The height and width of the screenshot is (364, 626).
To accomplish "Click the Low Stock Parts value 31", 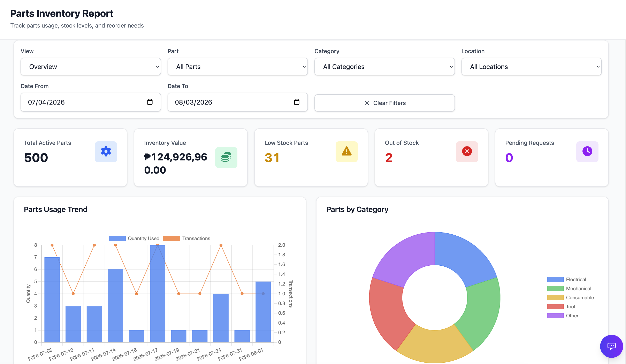I will point(272,158).
